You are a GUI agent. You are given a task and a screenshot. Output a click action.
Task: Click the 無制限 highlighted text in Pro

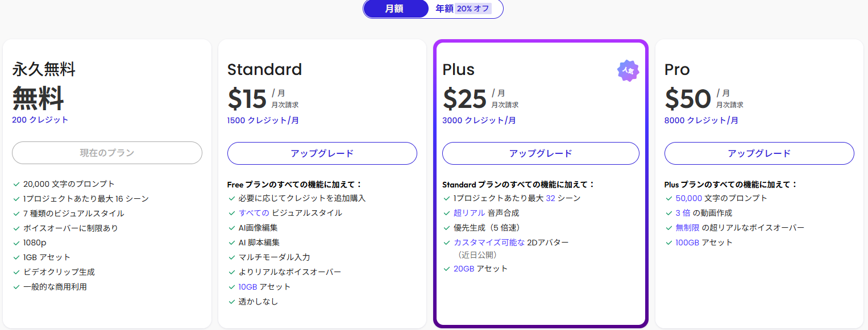[688, 228]
